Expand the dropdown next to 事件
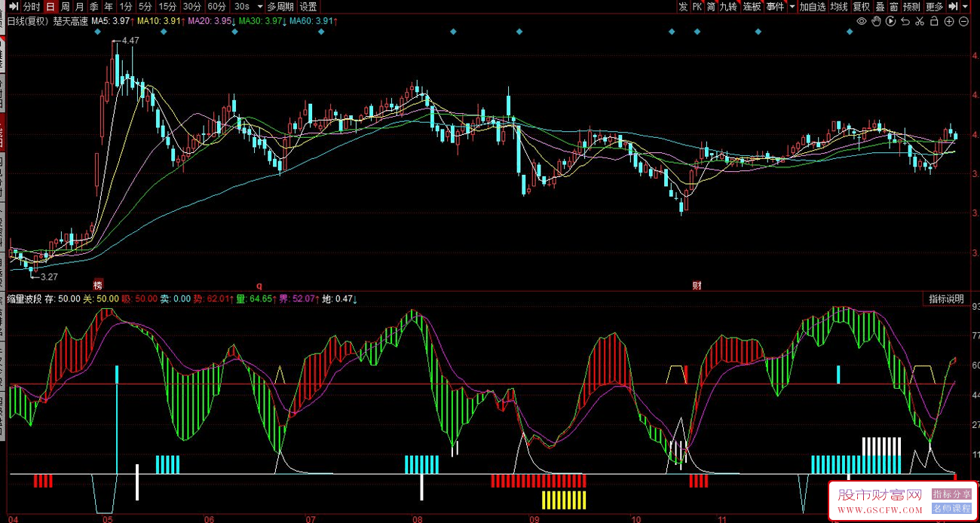The height and width of the screenshot is (523, 980). [x=792, y=7]
